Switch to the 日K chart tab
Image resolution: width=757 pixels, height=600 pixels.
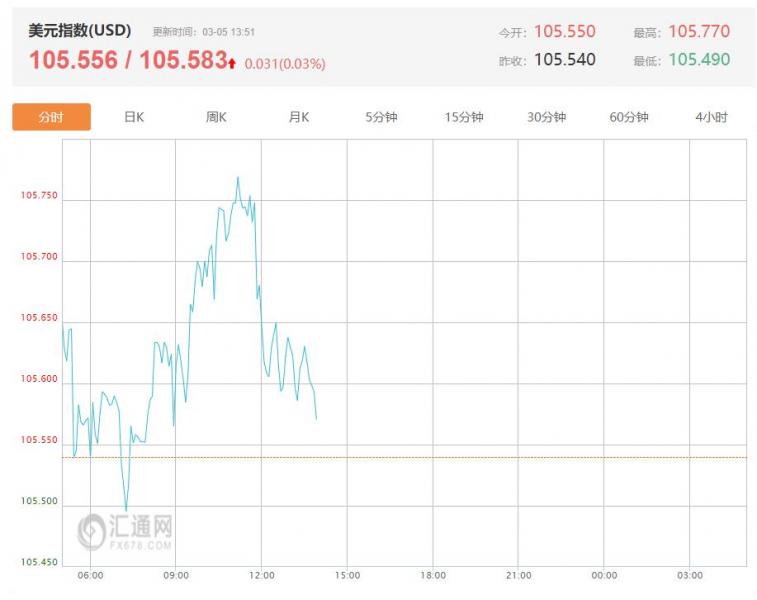click(x=134, y=117)
